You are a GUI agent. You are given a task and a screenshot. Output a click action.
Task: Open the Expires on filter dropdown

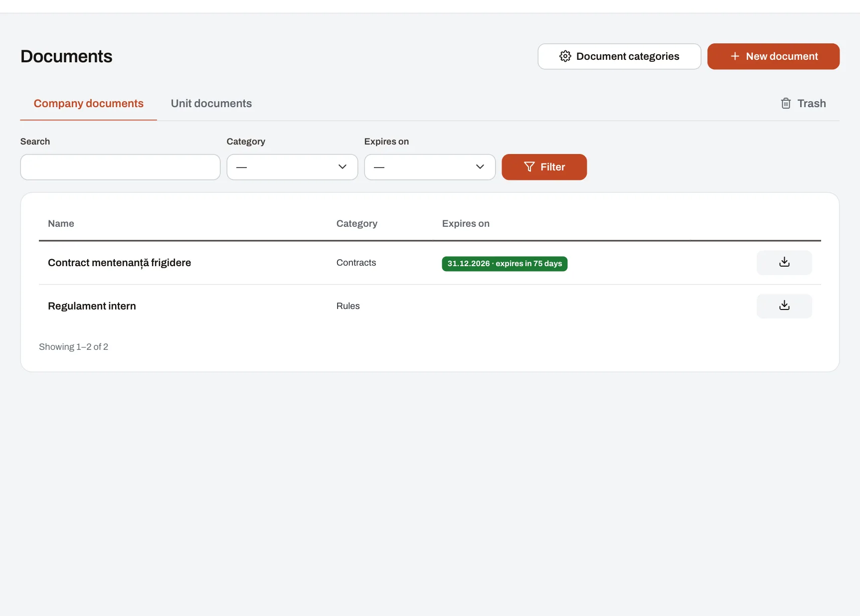pos(430,167)
